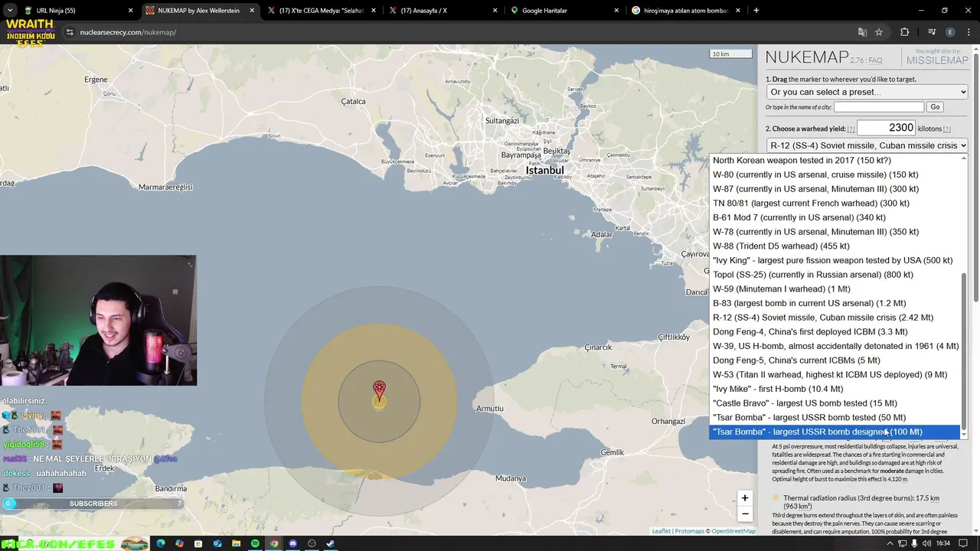
Task: Select 'Tsar Bomba' 100 Mt designed option
Action: [834, 432]
